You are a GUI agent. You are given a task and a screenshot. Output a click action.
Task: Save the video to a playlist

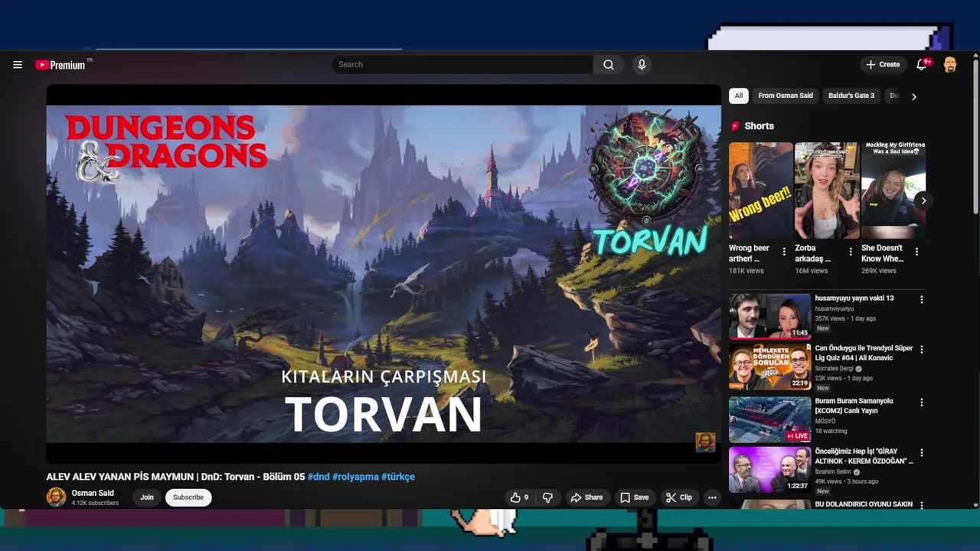pyautogui.click(x=634, y=497)
